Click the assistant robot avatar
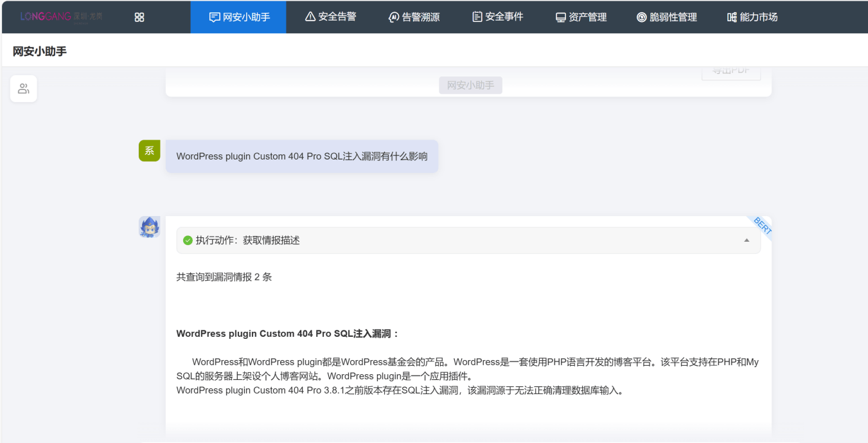 (150, 227)
